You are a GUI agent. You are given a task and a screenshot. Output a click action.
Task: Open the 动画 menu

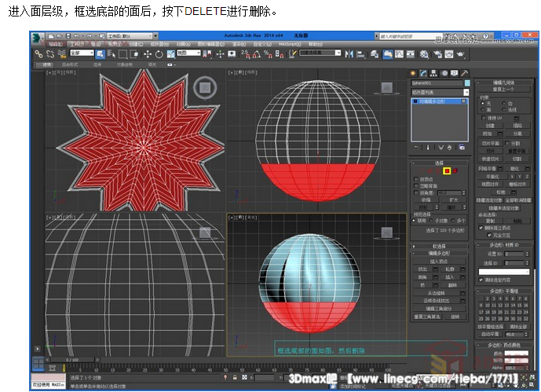tap(183, 44)
